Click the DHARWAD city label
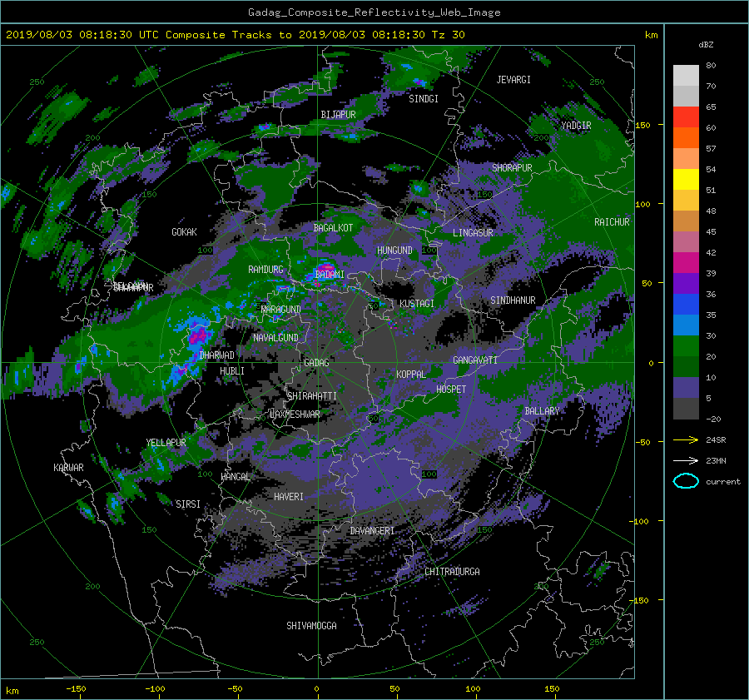The image size is (749, 700). point(217,355)
